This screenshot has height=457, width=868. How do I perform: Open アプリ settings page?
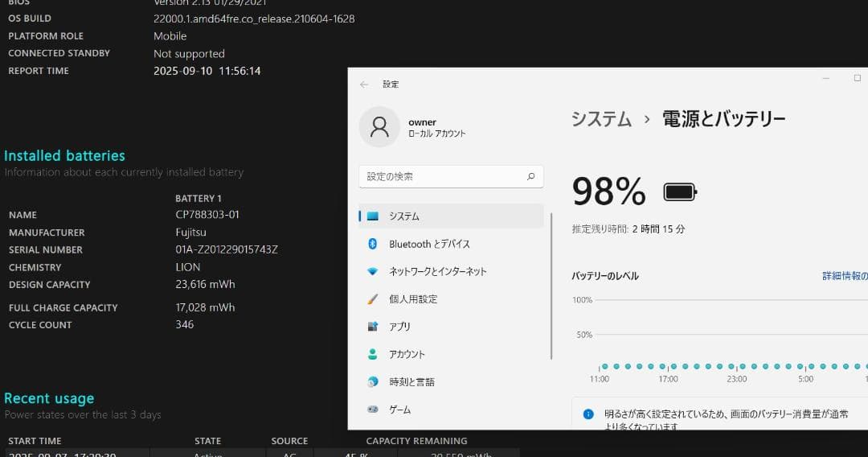tap(451, 327)
